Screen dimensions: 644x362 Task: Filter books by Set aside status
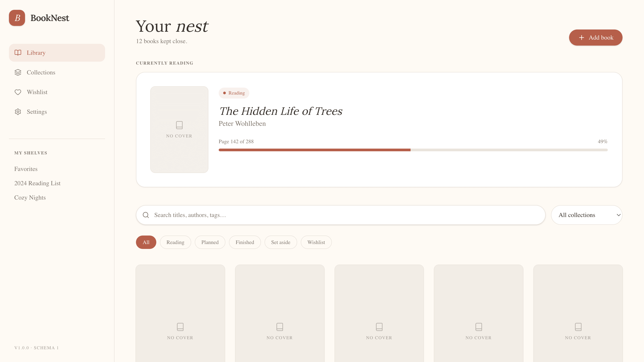pos(280,242)
